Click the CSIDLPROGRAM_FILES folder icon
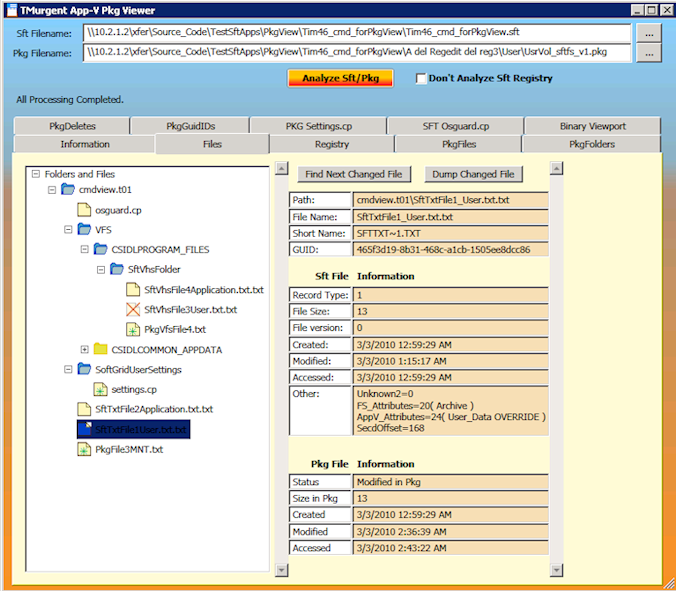The image size is (676, 591). click(100, 249)
